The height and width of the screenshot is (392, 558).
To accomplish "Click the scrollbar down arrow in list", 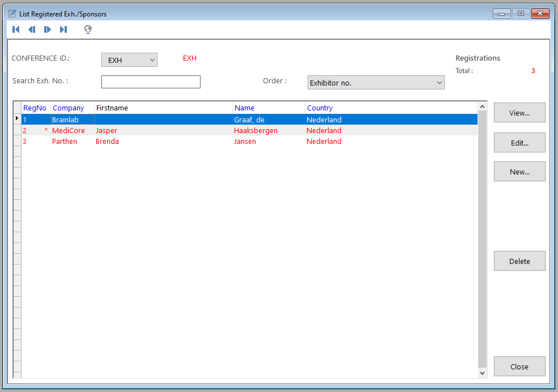I will coord(483,373).
